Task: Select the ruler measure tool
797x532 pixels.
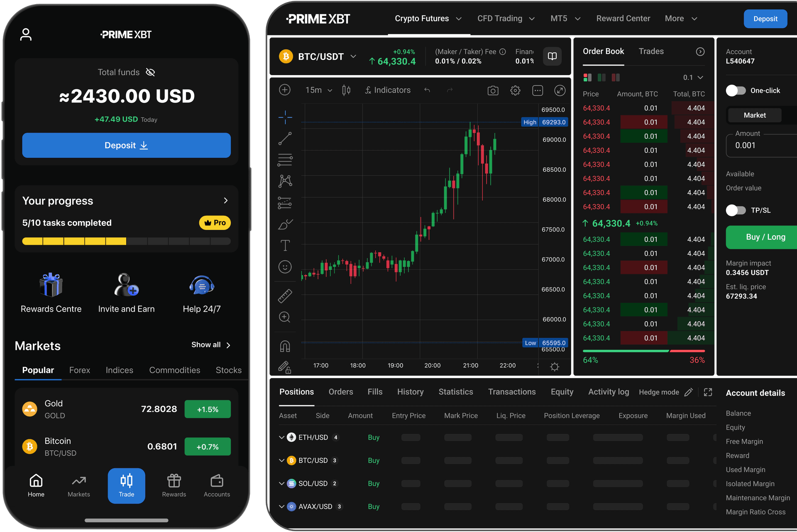Action: (x=285, y=296)
